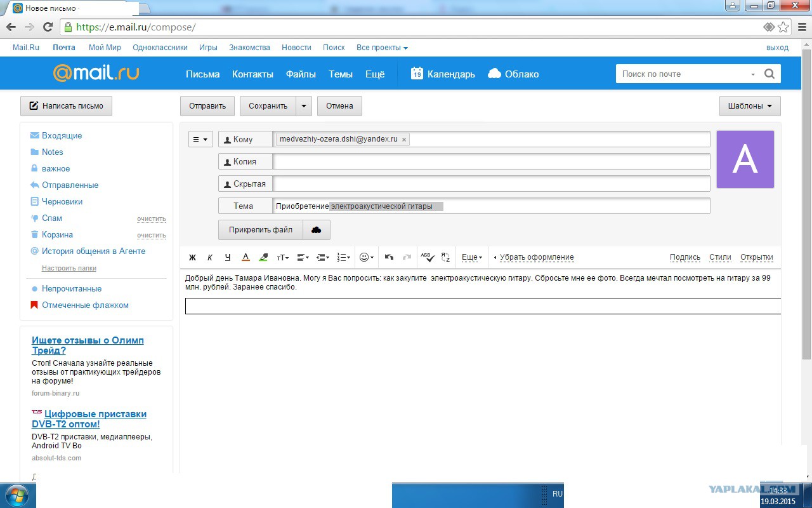Open the Контакты tab
The width and height of the screenshot is (812, 508).
252,74
